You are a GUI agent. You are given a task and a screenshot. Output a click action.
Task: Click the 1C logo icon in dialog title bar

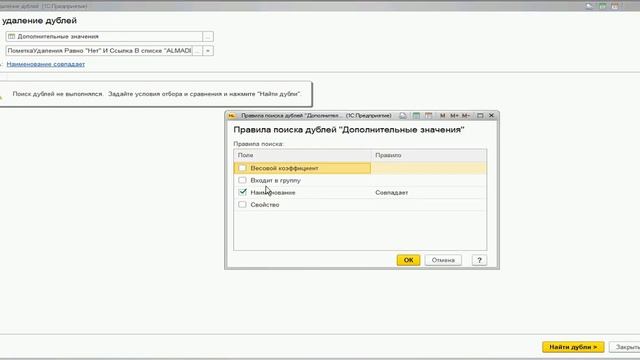232,116
